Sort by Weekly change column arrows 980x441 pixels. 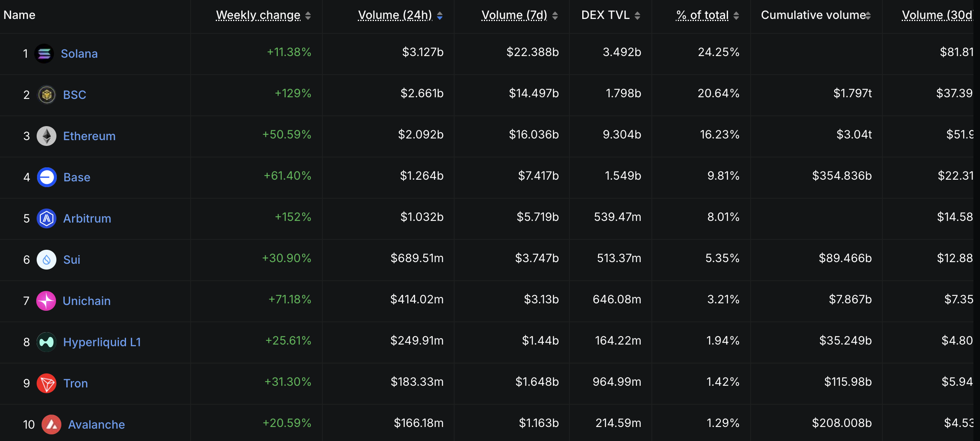308,16
